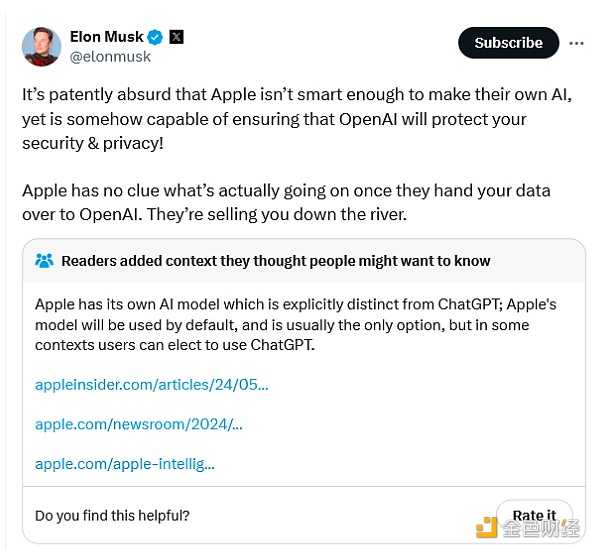Open the appleinsider.com article link
The width and height of the screenshot is (591, 549).
[152, 385]
